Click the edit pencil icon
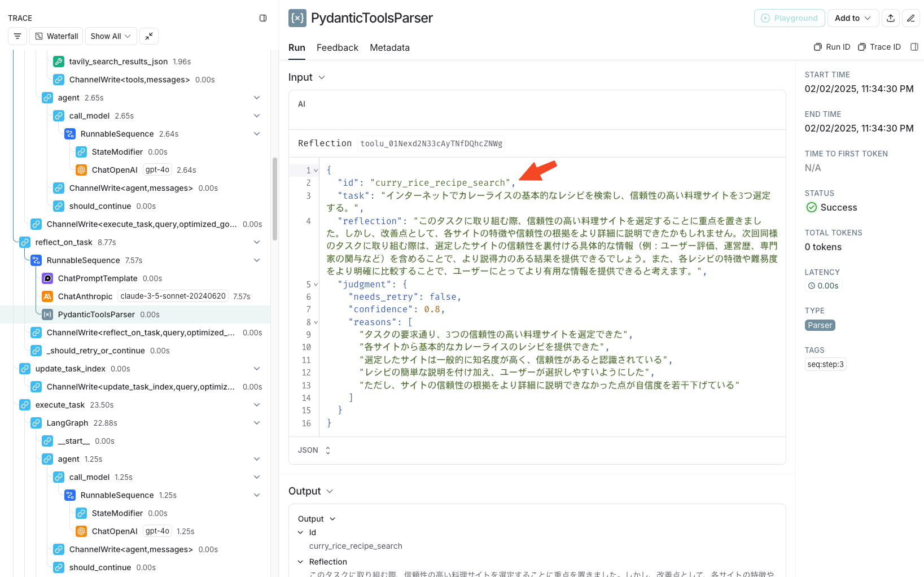 tap(911, 18)
